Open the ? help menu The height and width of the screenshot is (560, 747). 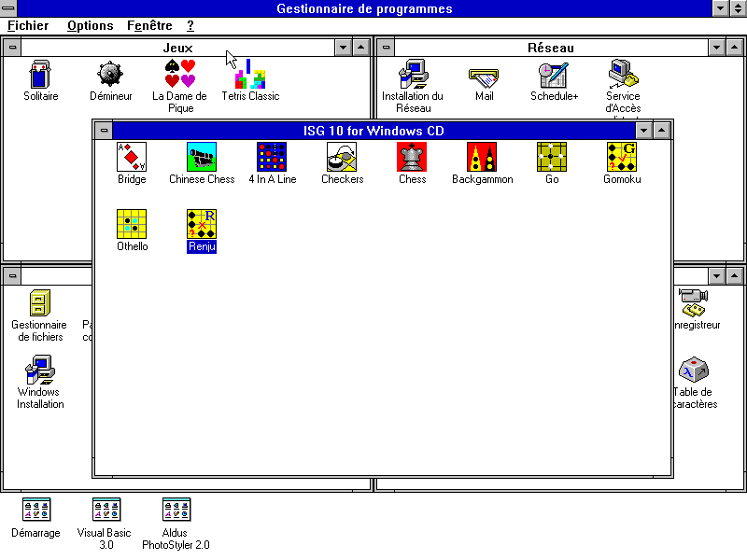click(190, 26)
